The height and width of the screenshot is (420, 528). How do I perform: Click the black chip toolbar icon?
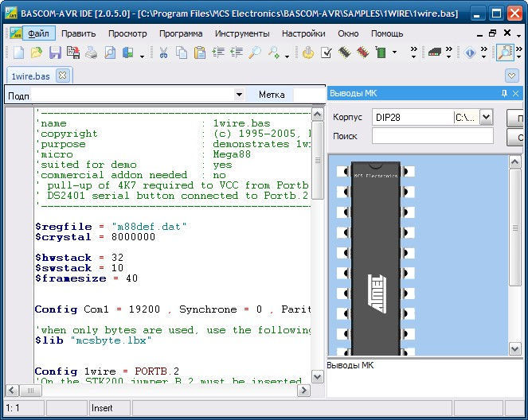344,52
